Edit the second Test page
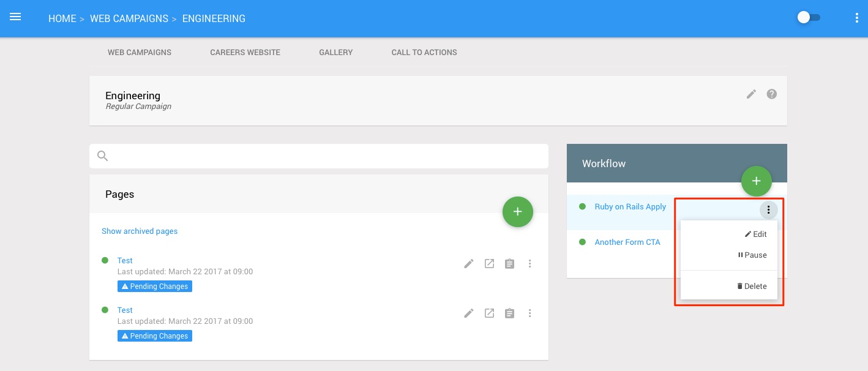The height and width of the screenshot is (371, 868). point(469,313)
